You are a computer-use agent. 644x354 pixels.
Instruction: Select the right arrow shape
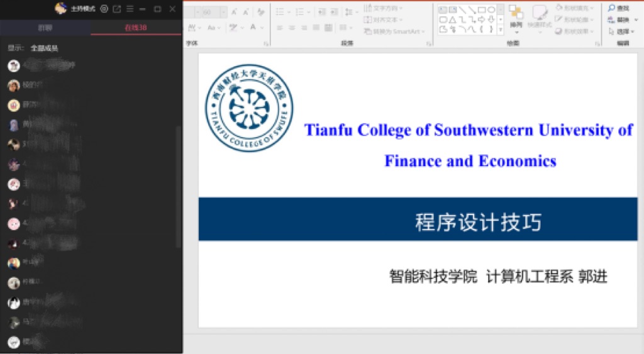tap(482, 19)
